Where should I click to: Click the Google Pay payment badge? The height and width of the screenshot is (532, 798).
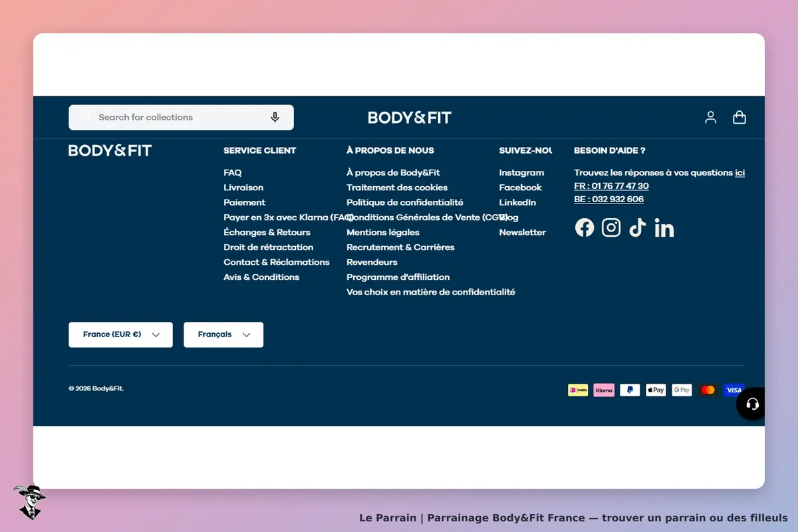(x=682, y=390)
